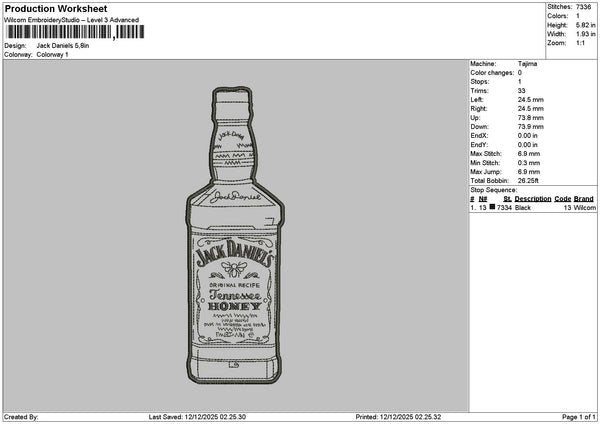Click the Trims 33 value
This screenshot has width=600, height=424.
522,91
